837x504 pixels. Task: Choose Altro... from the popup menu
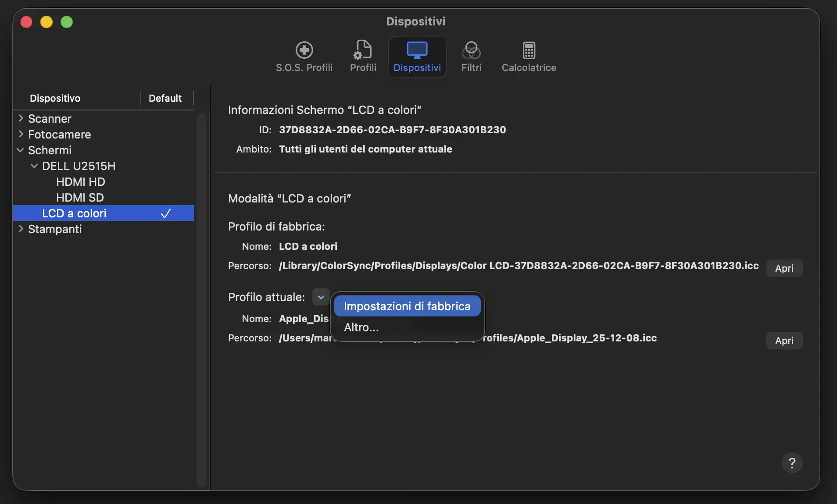[x=361, y=327]
